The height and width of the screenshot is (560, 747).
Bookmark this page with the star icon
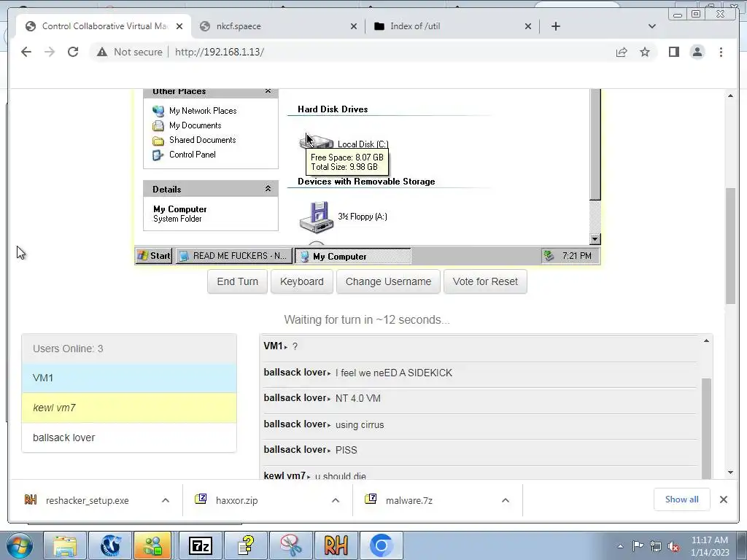pos(645,52)
